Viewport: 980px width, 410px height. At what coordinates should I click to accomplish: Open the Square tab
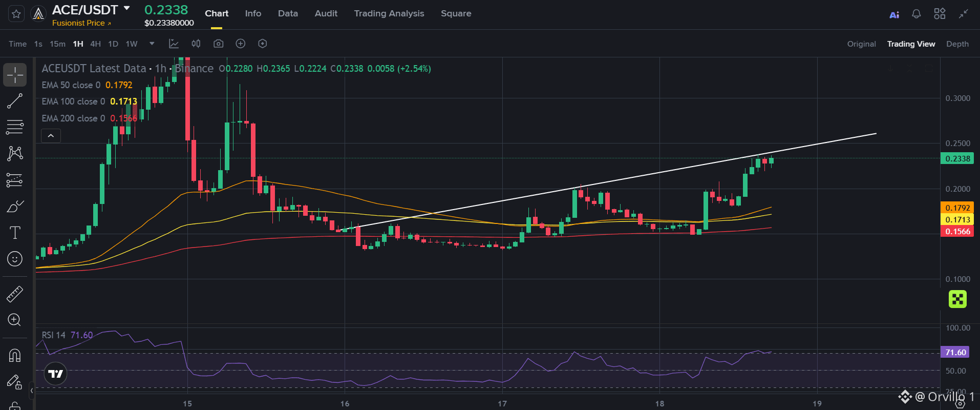point(456,13)
